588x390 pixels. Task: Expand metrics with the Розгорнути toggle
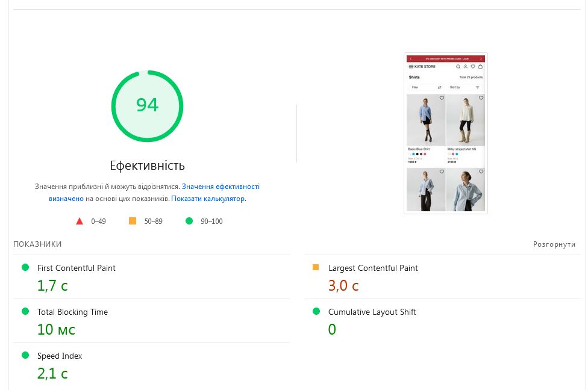(x=554, y=244)
